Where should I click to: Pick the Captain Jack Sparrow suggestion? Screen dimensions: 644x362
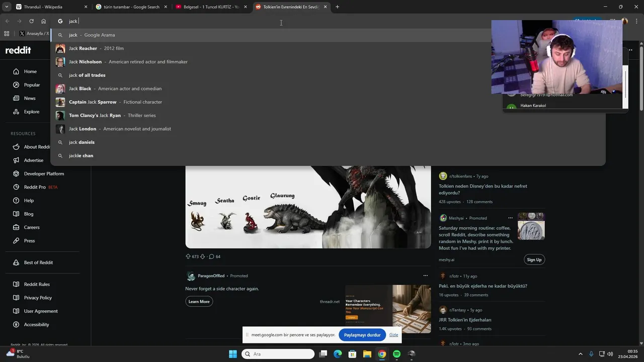click(x=328, y=102)
